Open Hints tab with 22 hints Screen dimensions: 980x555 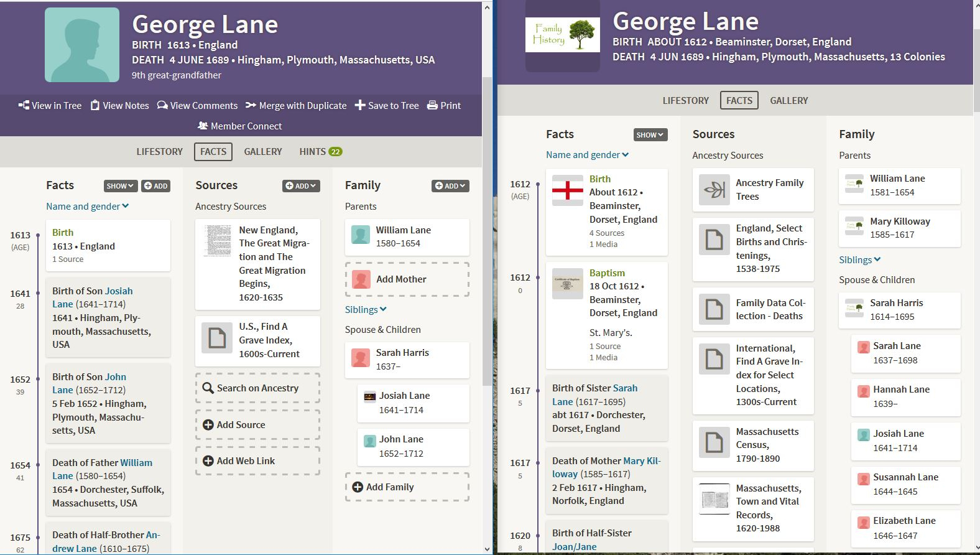click(321, 152)
